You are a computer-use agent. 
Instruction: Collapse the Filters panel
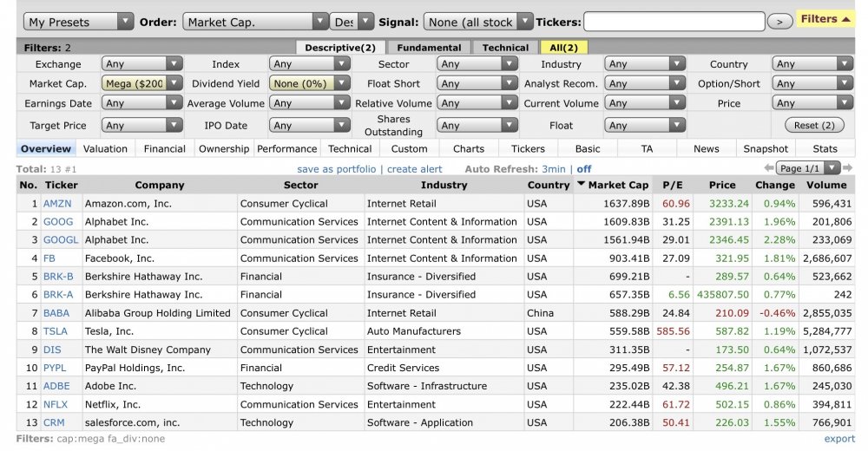825,19
